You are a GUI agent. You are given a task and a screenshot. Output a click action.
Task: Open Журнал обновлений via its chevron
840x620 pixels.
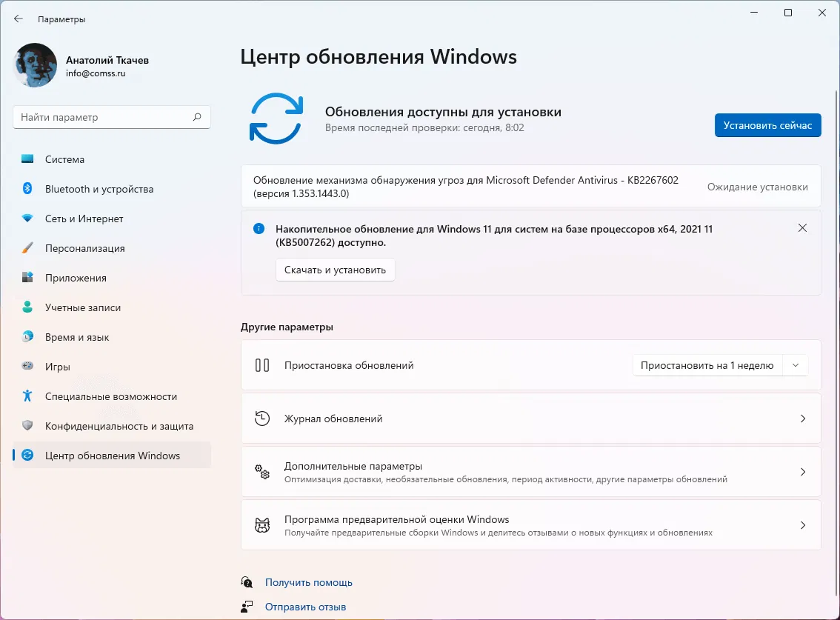tap(803, 419)
